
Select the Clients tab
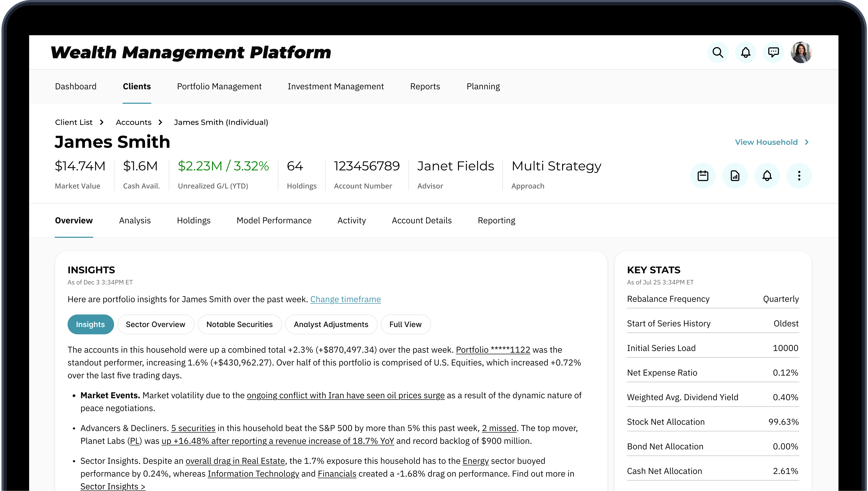(x=137, y=86)
